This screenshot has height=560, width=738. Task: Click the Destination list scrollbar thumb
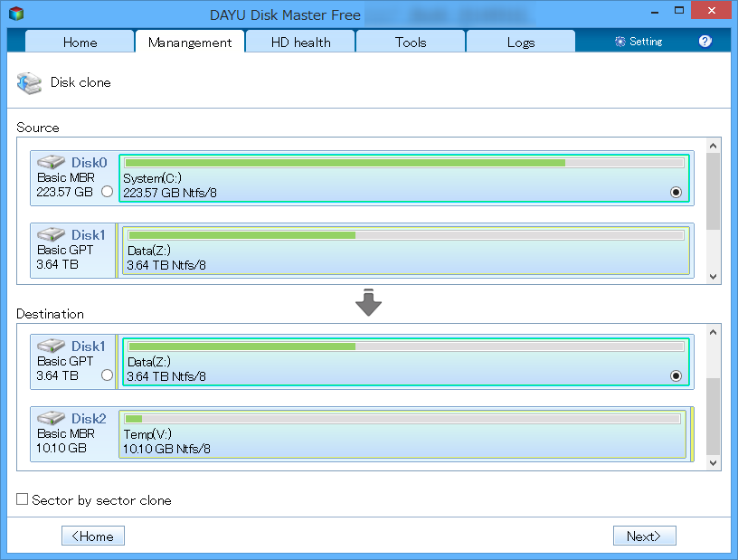(713, 417)
